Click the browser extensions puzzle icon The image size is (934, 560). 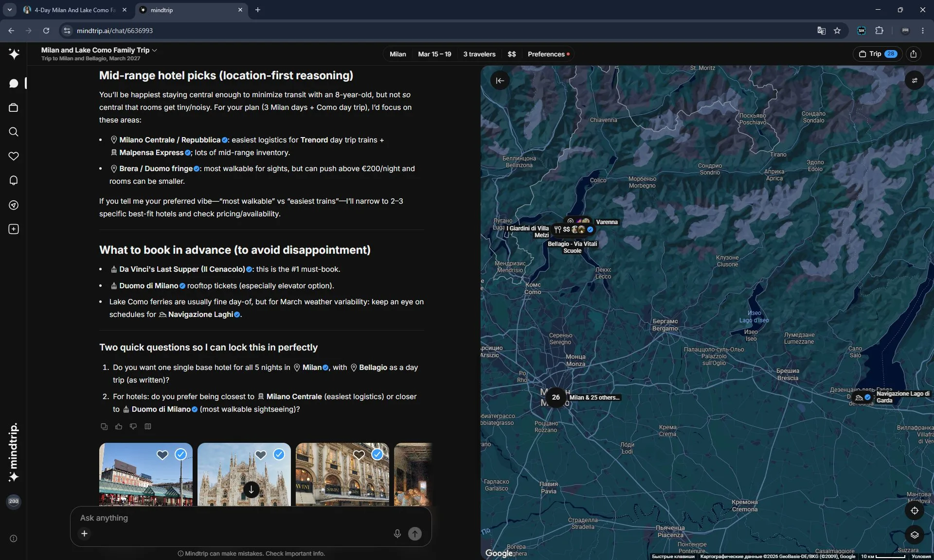click(x=879, y=31)
